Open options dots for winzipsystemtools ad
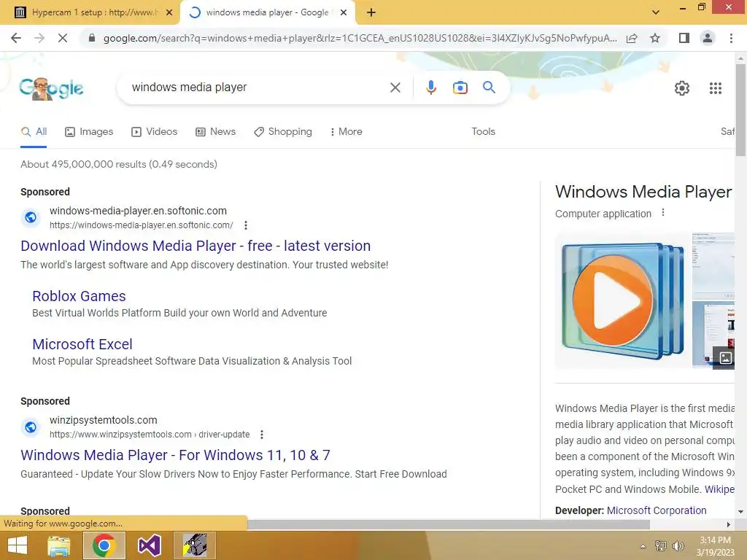The width and height of the screenshot is (747, 560). [262, 435]
